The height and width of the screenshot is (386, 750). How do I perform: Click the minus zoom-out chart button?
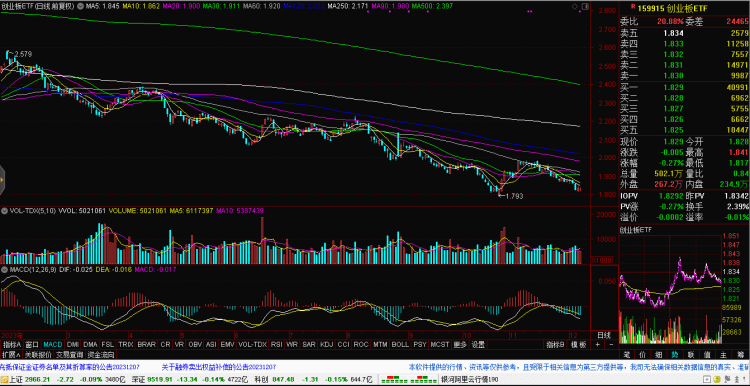pyautogui.click(x=611, y=344)
